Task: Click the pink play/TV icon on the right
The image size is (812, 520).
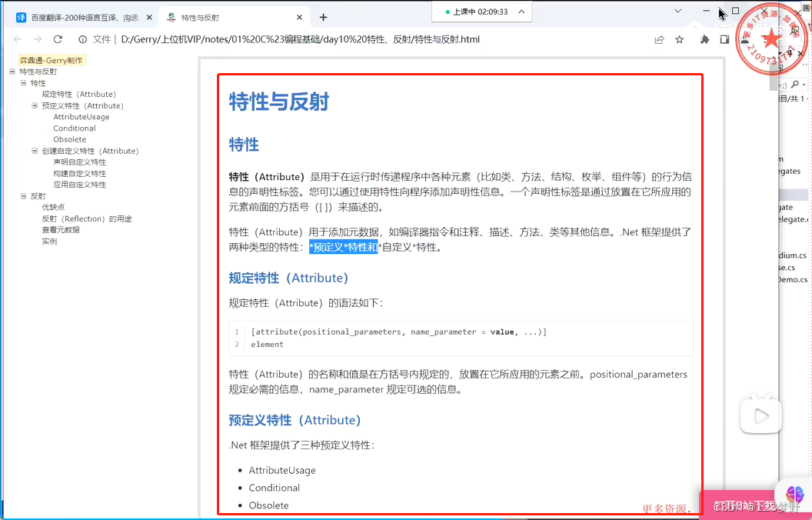Action: click(x=760, y=415)
